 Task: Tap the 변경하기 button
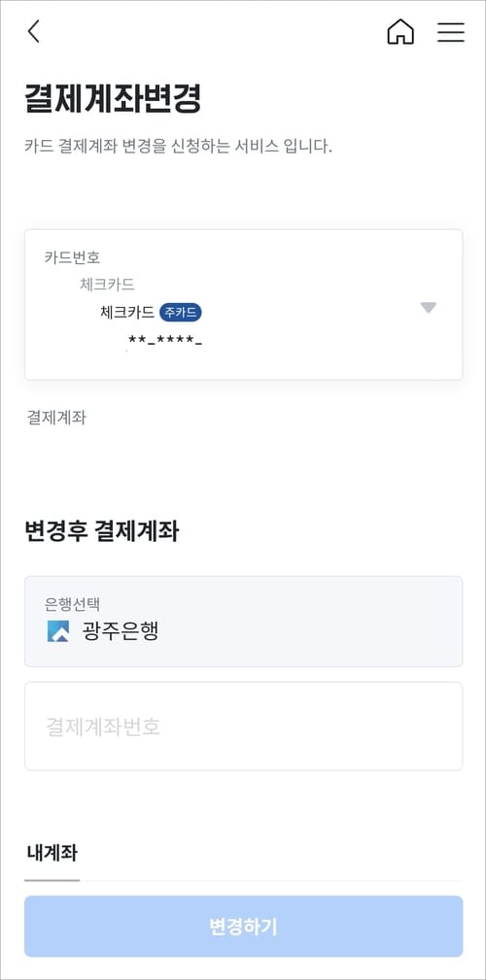pos(243,927)
